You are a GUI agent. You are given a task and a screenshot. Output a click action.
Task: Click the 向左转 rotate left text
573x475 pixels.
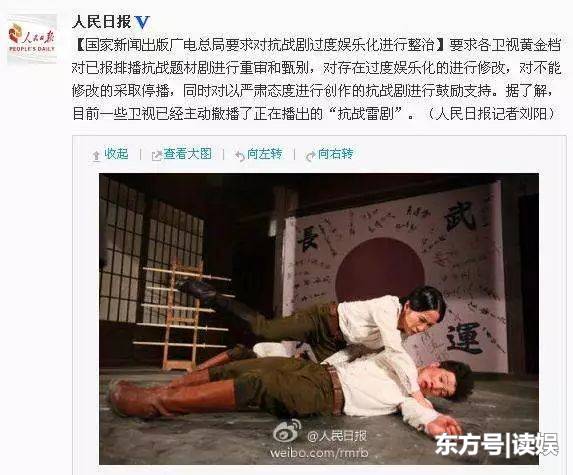point(265,154)
